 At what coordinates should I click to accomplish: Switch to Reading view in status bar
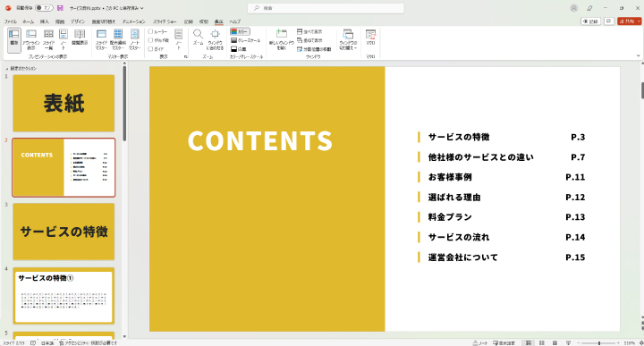pos(555,342)
